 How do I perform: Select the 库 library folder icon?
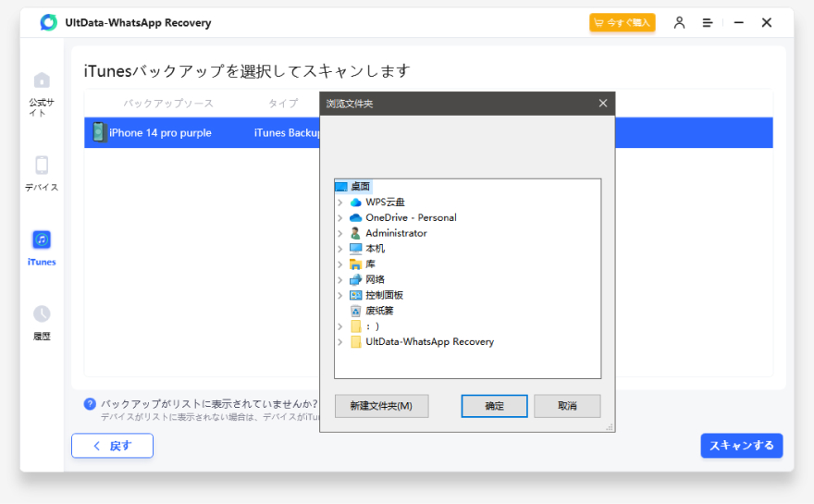pyautogui.click(x=355, y=264)
